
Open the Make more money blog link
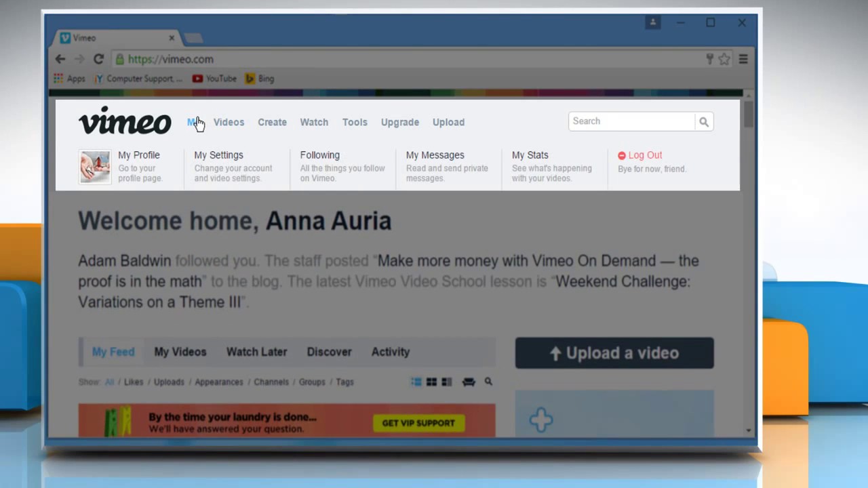388,271
